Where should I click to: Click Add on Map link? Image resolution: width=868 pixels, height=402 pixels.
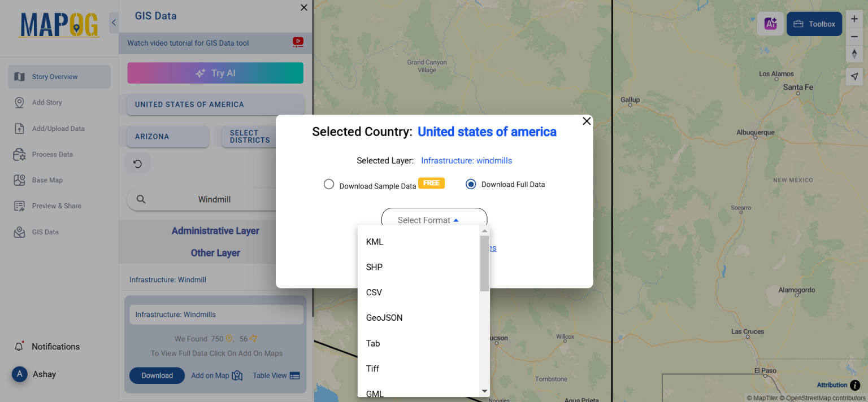pyautogui.click(x=216, y=375)
